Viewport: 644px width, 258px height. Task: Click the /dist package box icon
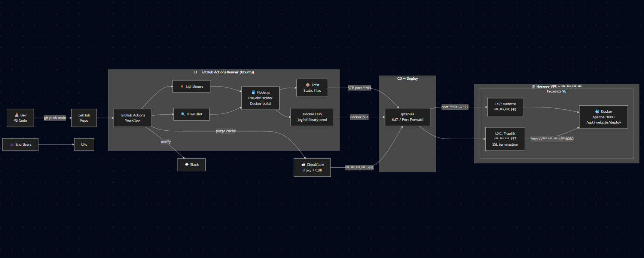point(308,85)
